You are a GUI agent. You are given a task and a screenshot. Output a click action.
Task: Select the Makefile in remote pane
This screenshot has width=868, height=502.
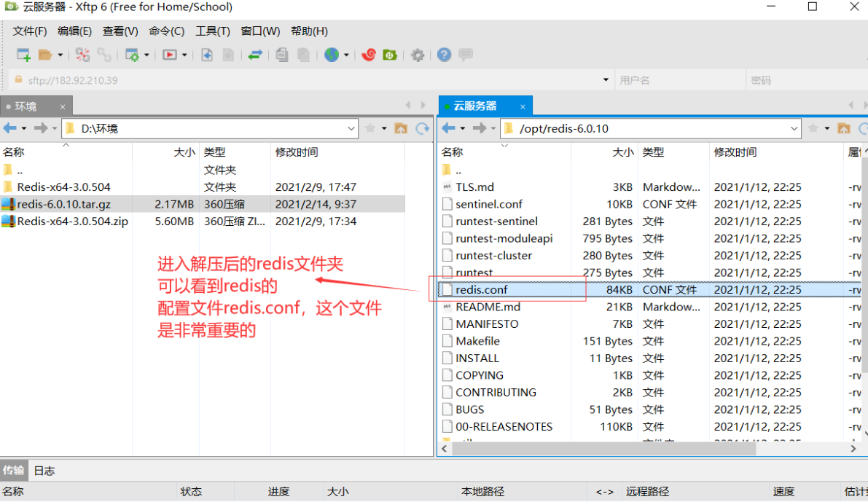coord(650,341)
